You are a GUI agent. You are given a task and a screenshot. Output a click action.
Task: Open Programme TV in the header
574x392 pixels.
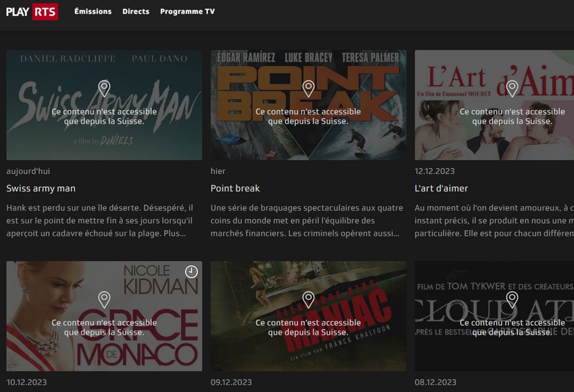188,11
